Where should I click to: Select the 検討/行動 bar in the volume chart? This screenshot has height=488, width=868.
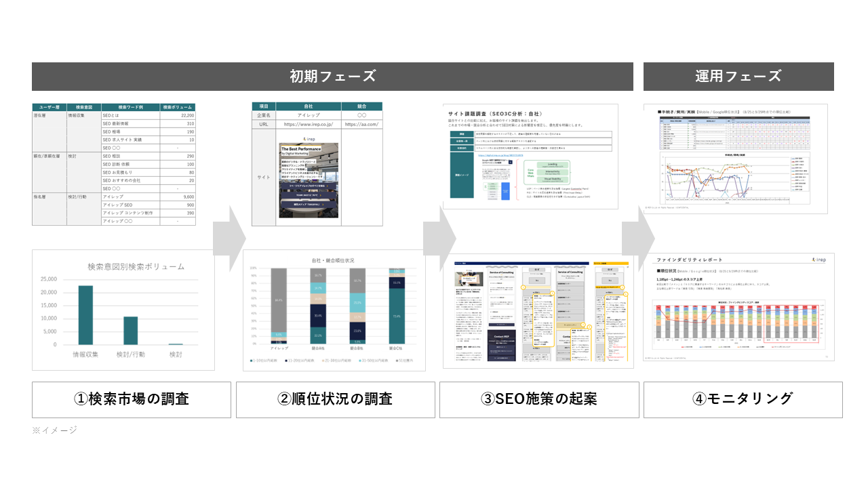pos(130,330)
